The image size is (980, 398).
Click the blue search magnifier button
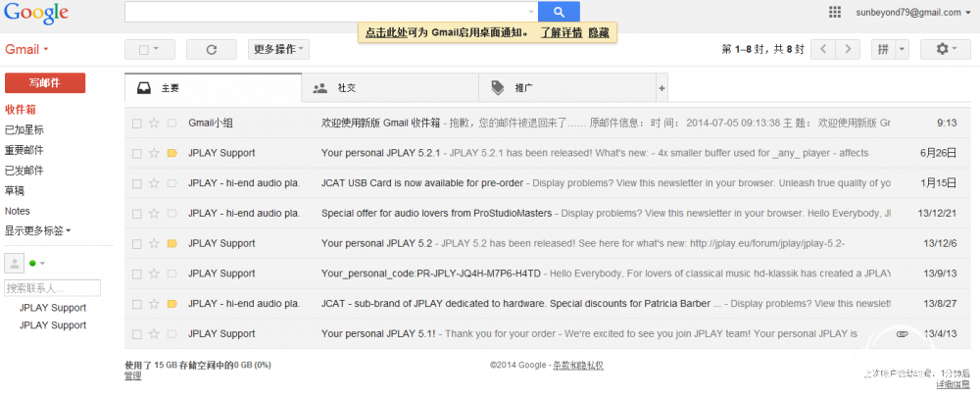(559, 12)
